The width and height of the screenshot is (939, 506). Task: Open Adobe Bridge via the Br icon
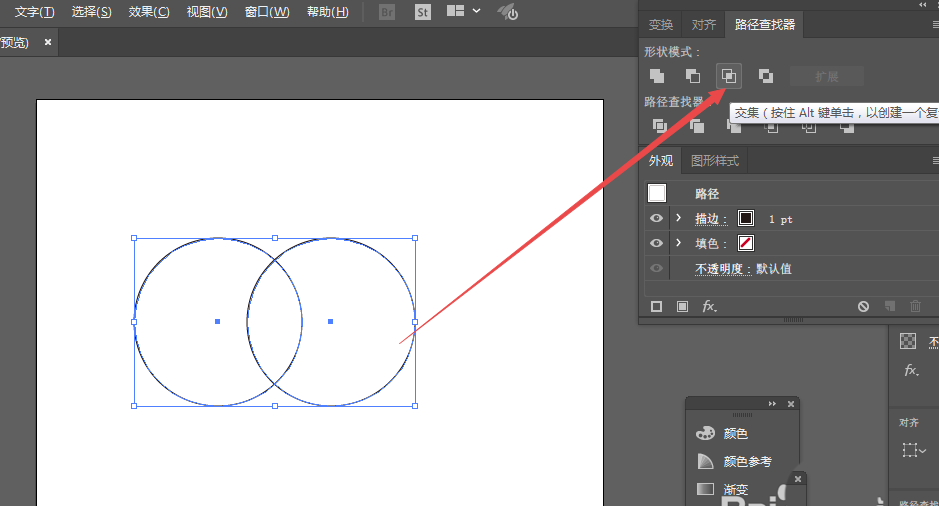387,12
